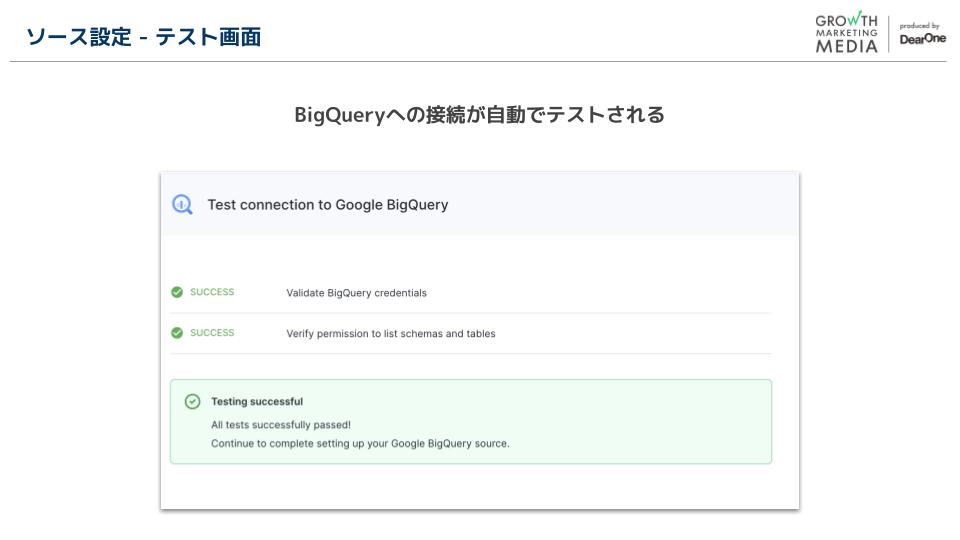
Task: Click the SUCCESS label for Validate BigQuery credentials
Action: 212,292
